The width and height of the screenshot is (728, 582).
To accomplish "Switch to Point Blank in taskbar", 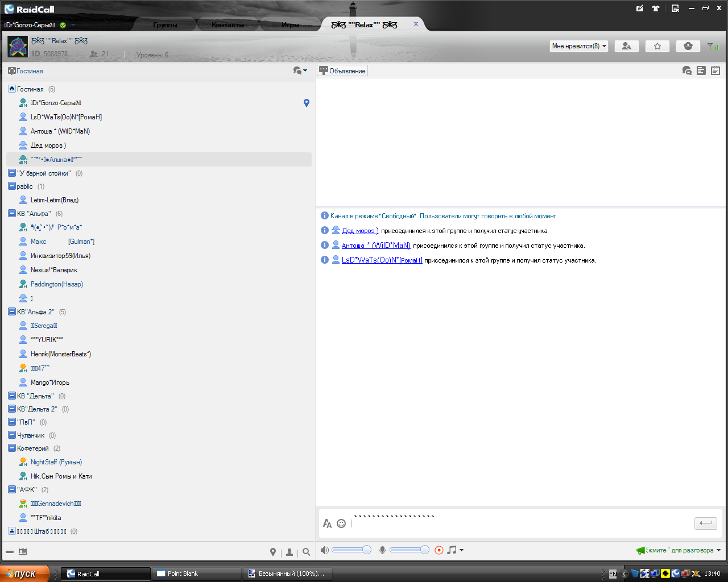I will (197, 573).
